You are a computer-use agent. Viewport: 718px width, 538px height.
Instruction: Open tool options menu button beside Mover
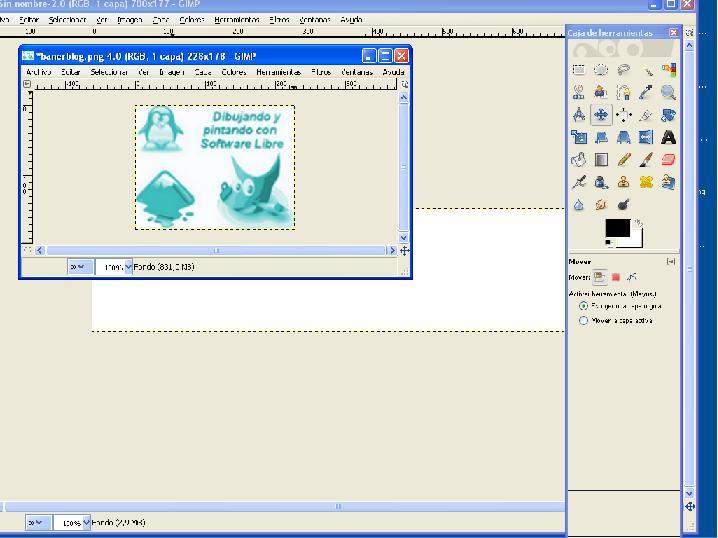(671, 261)
